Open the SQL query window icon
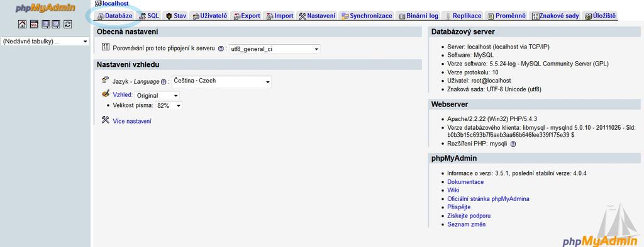 click(34, 25)
